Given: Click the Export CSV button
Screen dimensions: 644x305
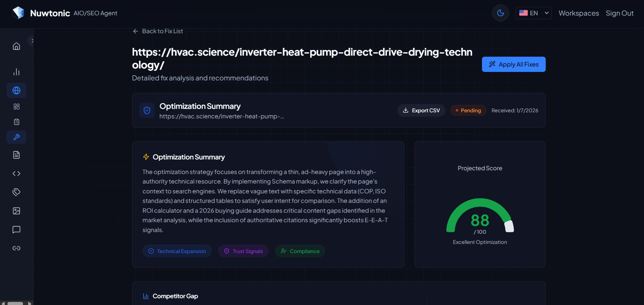Looking at the screenshot, I should (421, 111).
